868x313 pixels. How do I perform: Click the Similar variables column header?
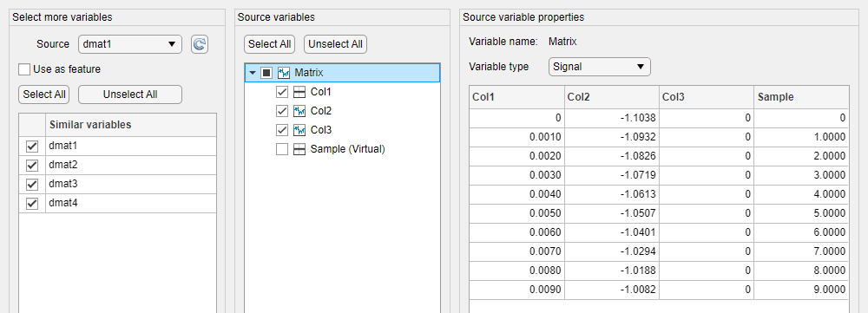[131, 125]
